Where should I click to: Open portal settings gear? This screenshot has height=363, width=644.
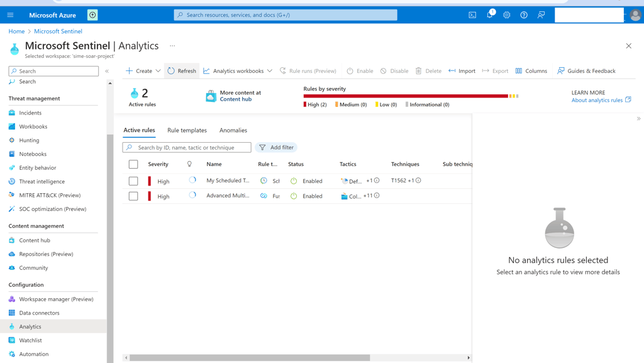[507, 15]
